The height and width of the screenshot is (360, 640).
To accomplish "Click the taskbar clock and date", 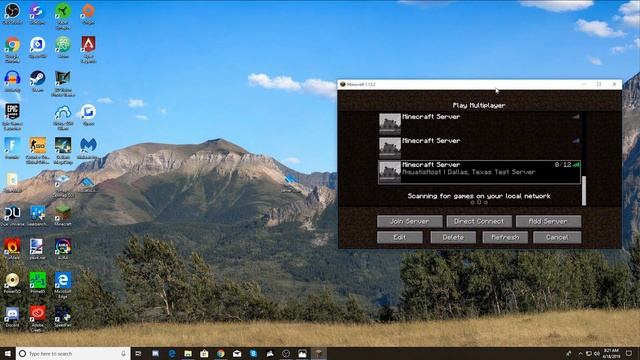I will pyautogui.click(x=611, y=353).
